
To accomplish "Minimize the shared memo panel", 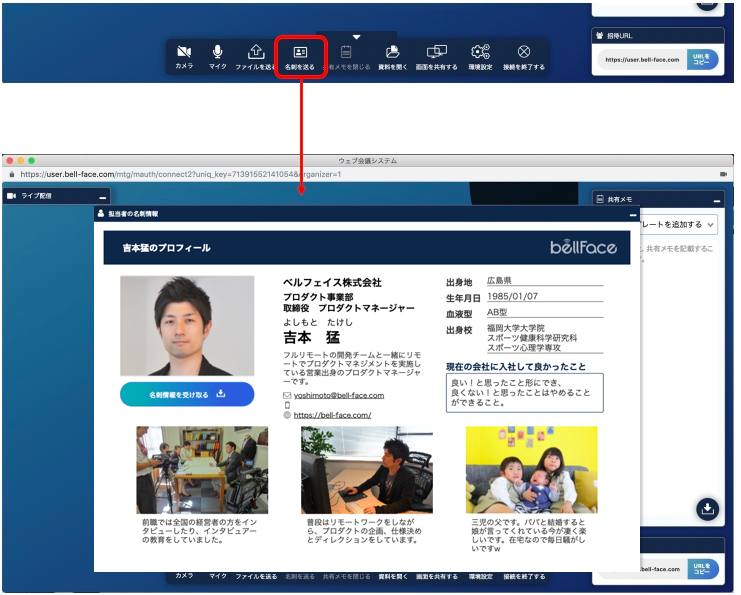I will coord(717,201).
